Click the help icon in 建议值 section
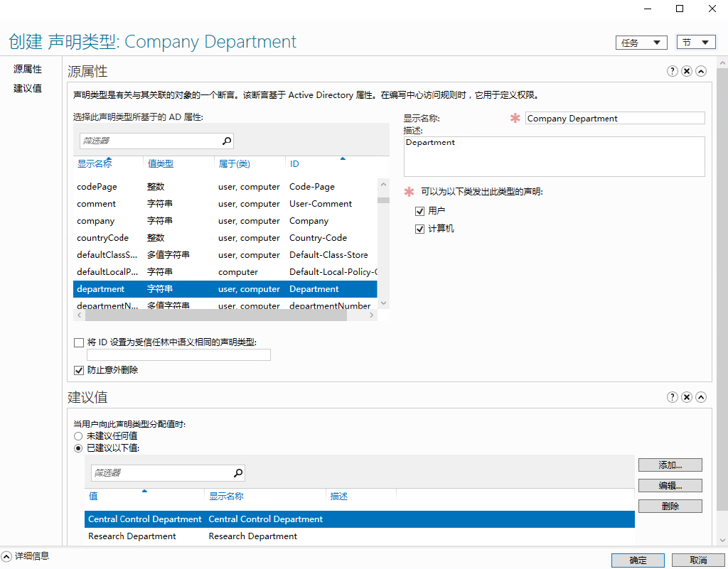This screenshot has width=728, height=569. pyautogui.click(x=672, y=397)
